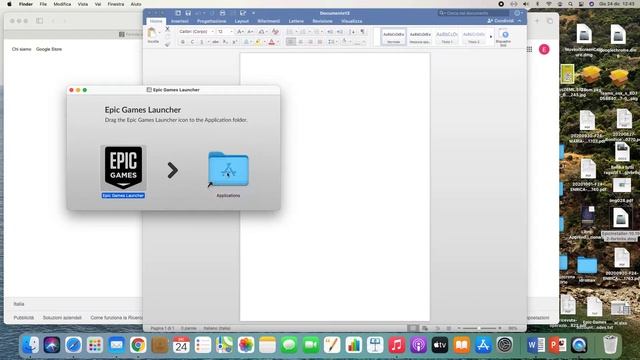Open the Layout tab in Word

[x=242, y=21]
